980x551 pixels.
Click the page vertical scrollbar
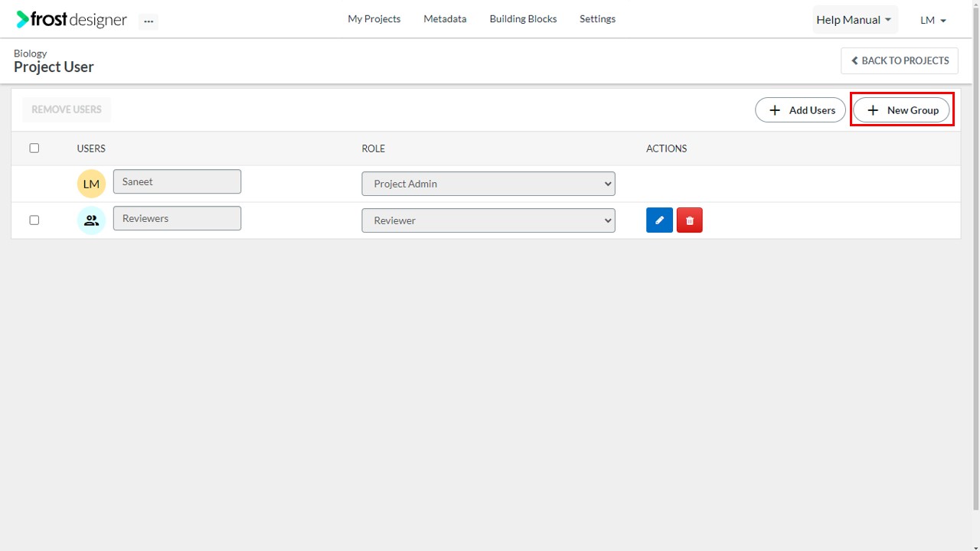(x=975, y=260)
